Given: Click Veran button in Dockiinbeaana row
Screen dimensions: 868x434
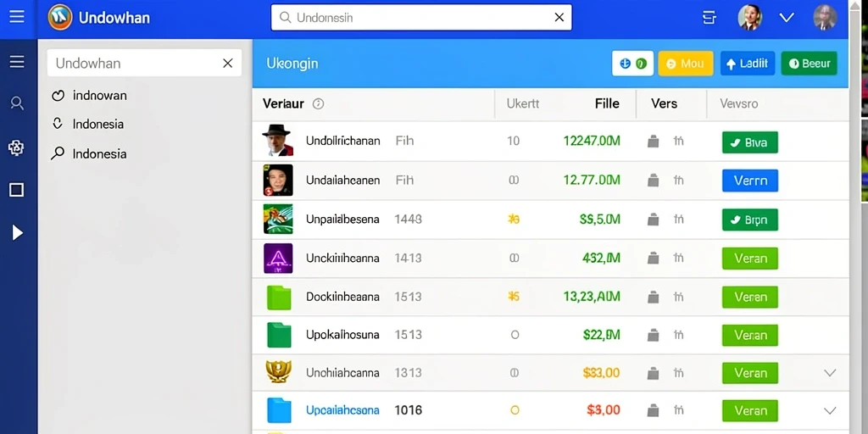Looking at the screenshot, I should point(750,298).
